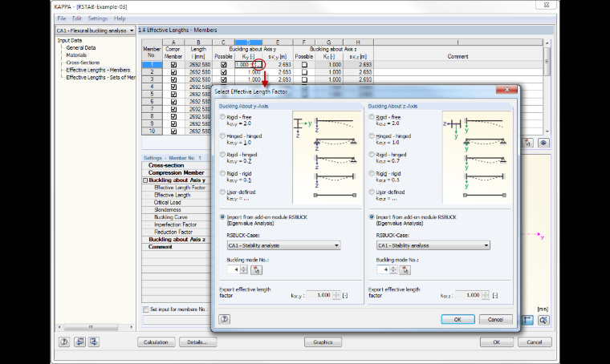Select Hinged - hinged for z-axis buckling

[372, 136]
